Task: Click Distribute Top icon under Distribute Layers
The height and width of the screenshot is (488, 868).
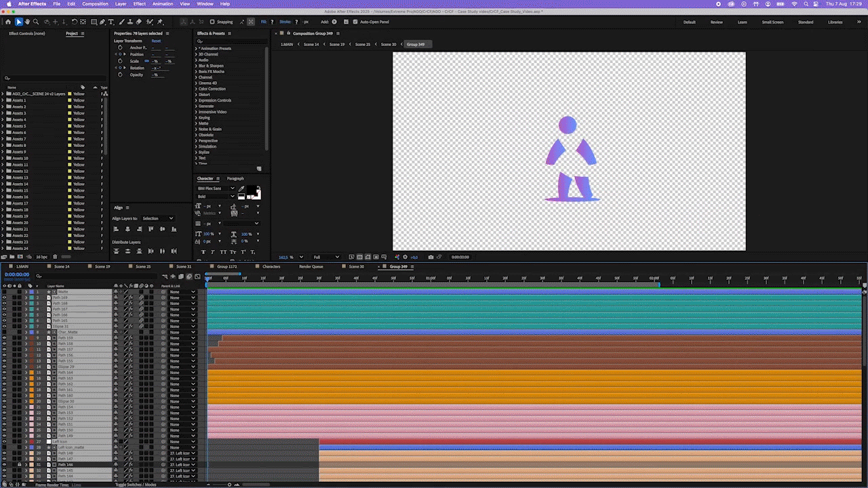Action: 117,251
